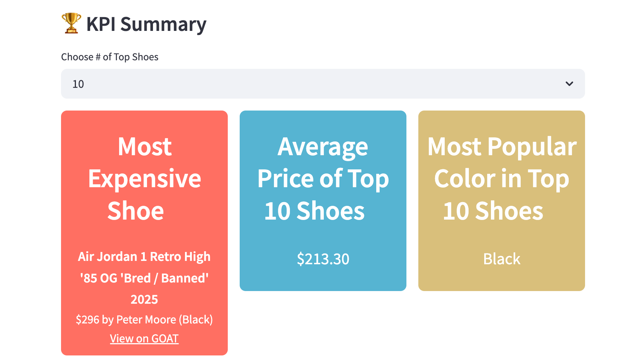Click the Most Expensive Shoe title text
626x364 pixels.
[144, 179]
